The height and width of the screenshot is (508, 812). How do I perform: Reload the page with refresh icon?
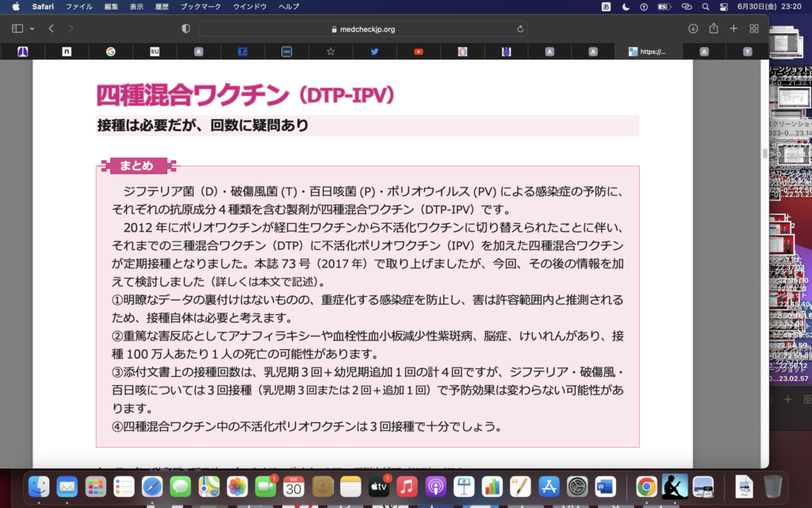point(520,29)
